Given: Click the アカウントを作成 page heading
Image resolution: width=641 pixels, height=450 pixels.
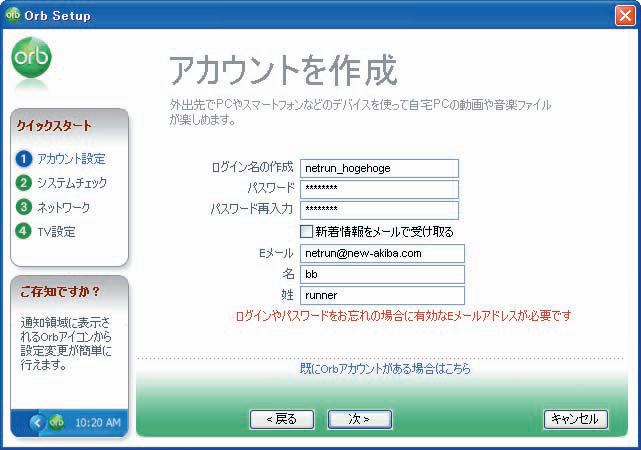Looking at the screenshot, I should click(x=283, y=70).
